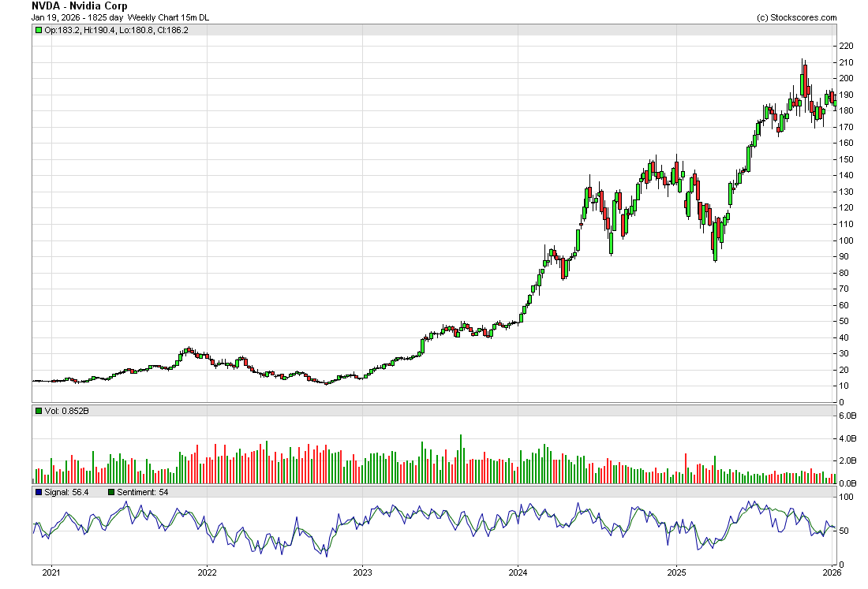Select the 2025 label on the time axis
Viewport: 868px width, 589px height.
point(676,572)
